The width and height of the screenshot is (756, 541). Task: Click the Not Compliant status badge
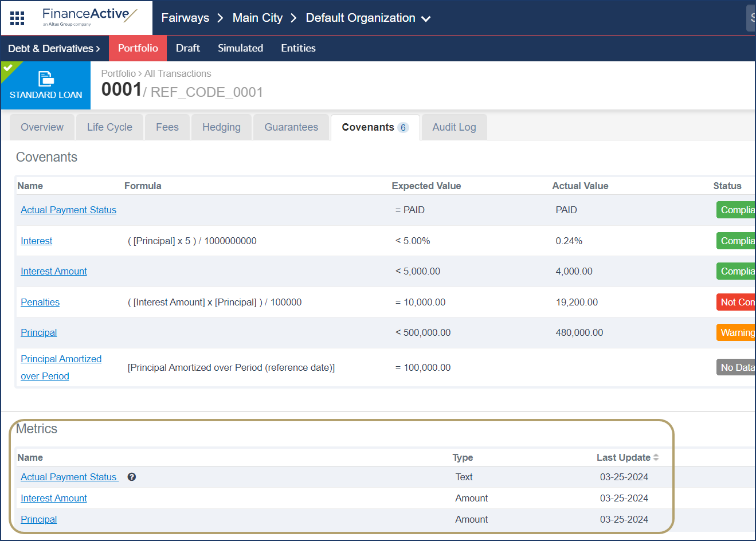tap(737, 302)
